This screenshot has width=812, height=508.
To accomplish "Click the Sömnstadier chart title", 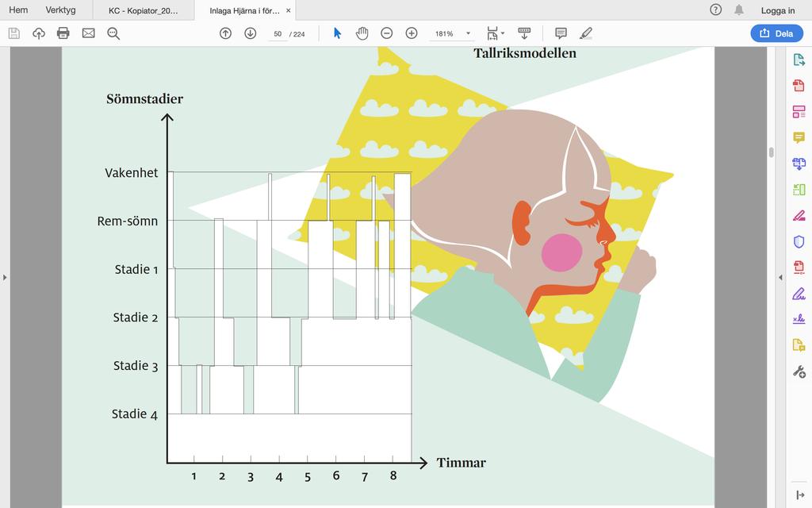I will pos(144,99).
